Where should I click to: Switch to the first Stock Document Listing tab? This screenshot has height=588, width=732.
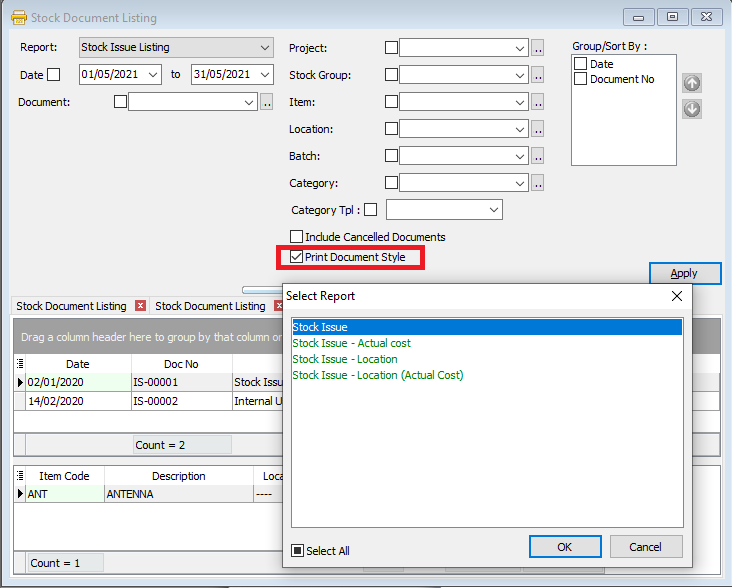point(71,306)
